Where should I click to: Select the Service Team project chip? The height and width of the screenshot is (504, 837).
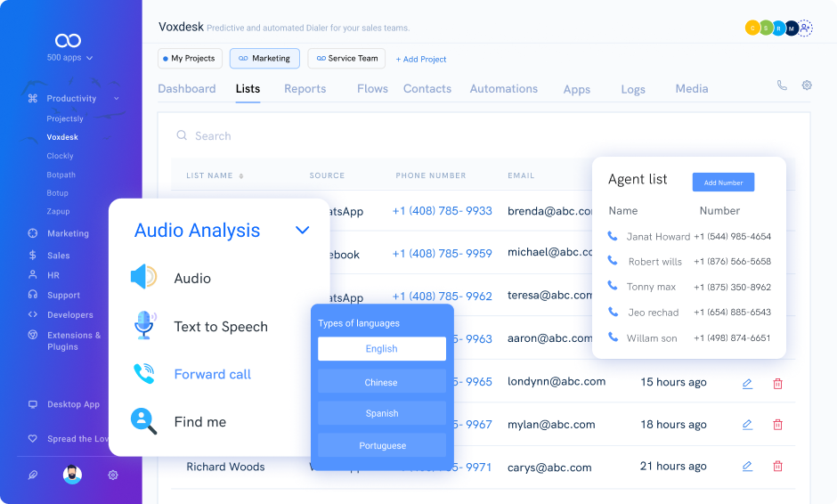click(x=346, y=59)
